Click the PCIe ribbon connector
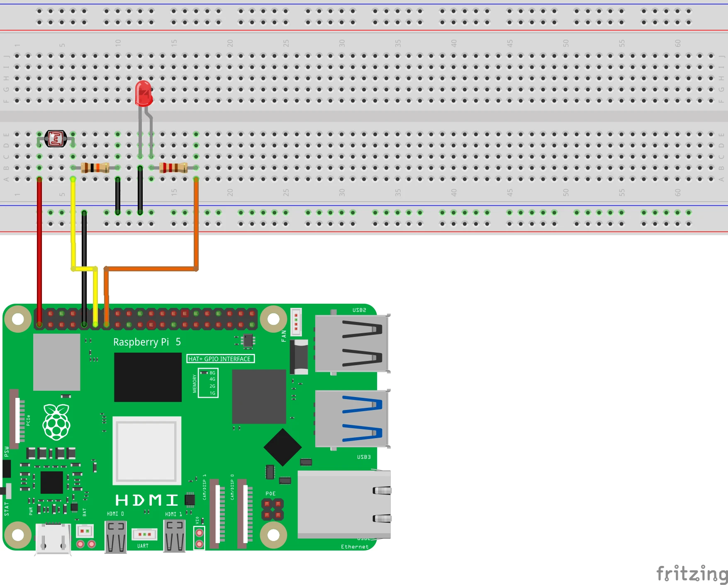The width and height of the screenshot is (728, 585). coord(17,419)
